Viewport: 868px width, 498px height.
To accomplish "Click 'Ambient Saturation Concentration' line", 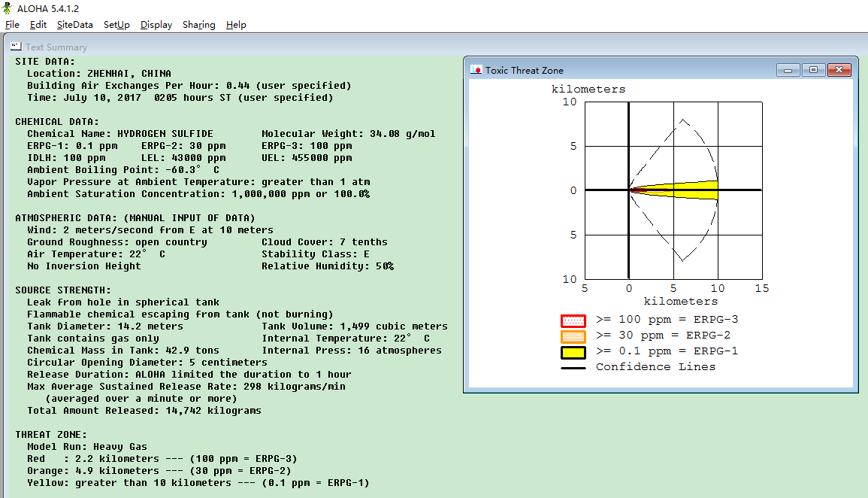I will pyautogui.click(x=198, y=194).
